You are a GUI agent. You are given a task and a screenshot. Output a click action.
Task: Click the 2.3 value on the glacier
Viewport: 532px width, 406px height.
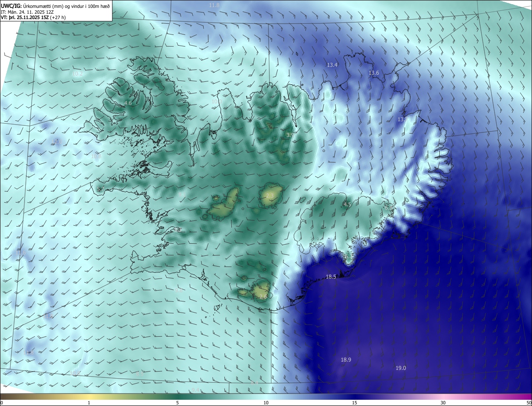tap(270, 196)
